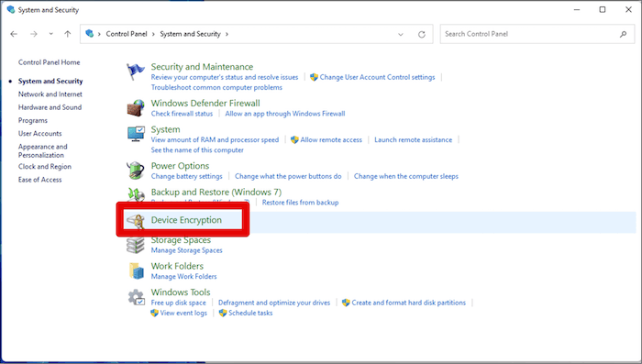Click Free up disk space

[x=179, y=303]
